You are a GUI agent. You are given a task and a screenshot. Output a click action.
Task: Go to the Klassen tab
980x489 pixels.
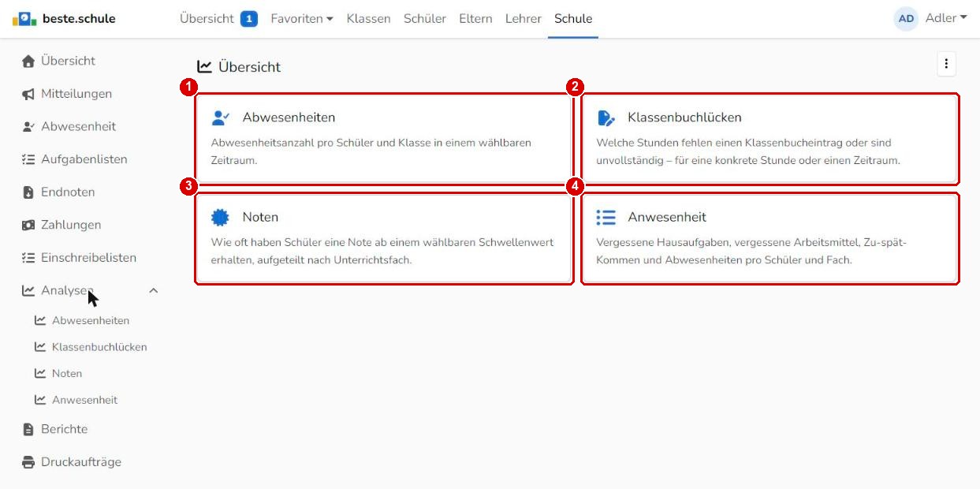pos(368,18)
